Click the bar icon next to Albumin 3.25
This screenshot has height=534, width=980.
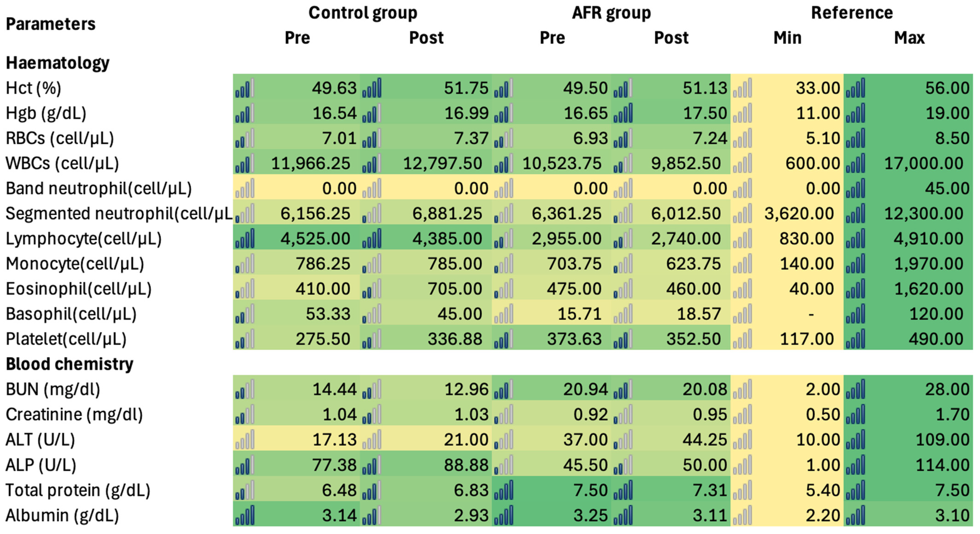pos(503,515)
